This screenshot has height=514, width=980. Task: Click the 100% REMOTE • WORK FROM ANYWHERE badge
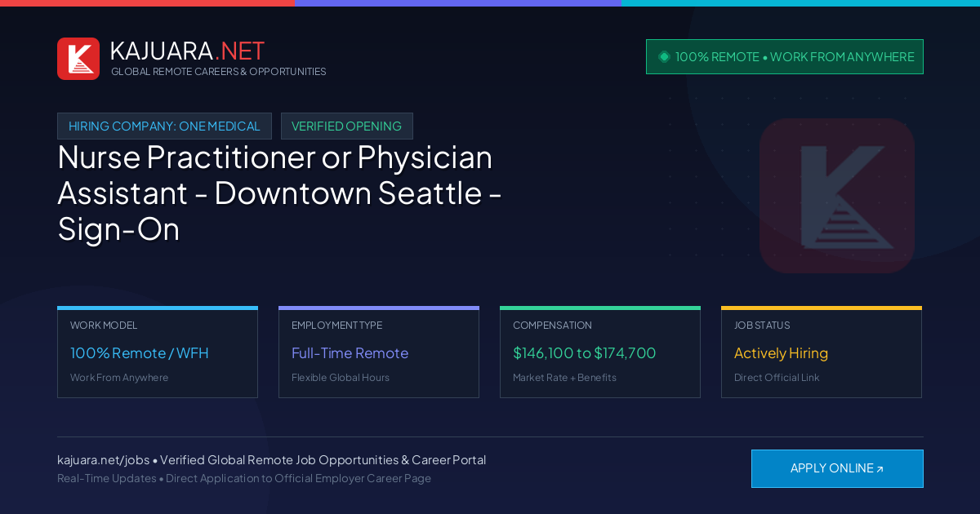785,57
